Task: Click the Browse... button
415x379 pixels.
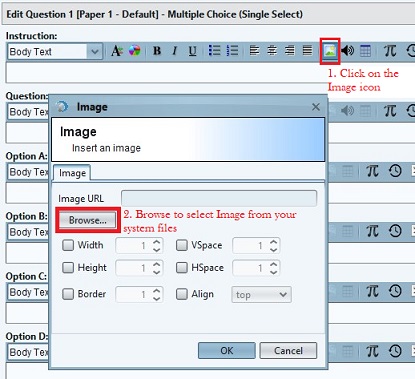Action: point(88,220)
